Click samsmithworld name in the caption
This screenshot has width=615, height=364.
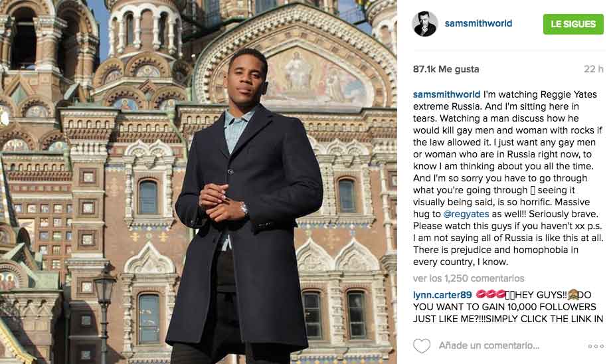[x=446, y=94]
